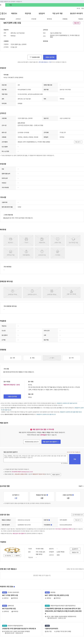This screenshot has width=84, height=644.
Task: Expand 채용 담당자 정보 열람하기
Action: [x=51, y=442]
